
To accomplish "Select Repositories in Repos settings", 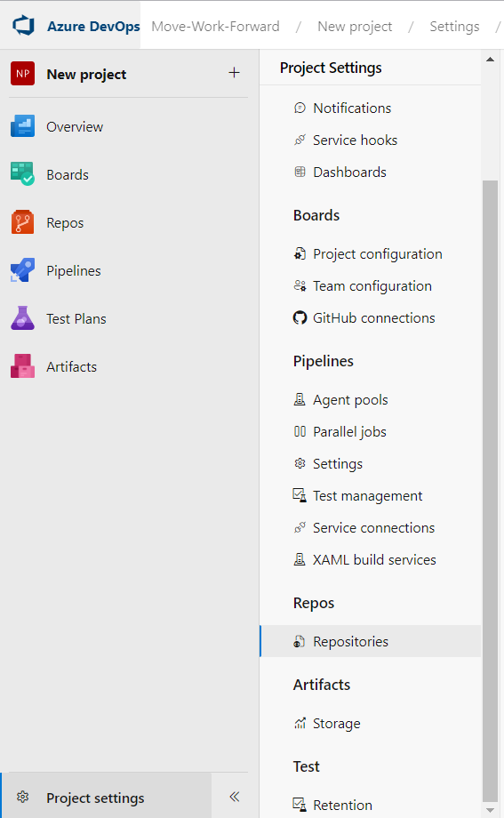I will [371, 641].
